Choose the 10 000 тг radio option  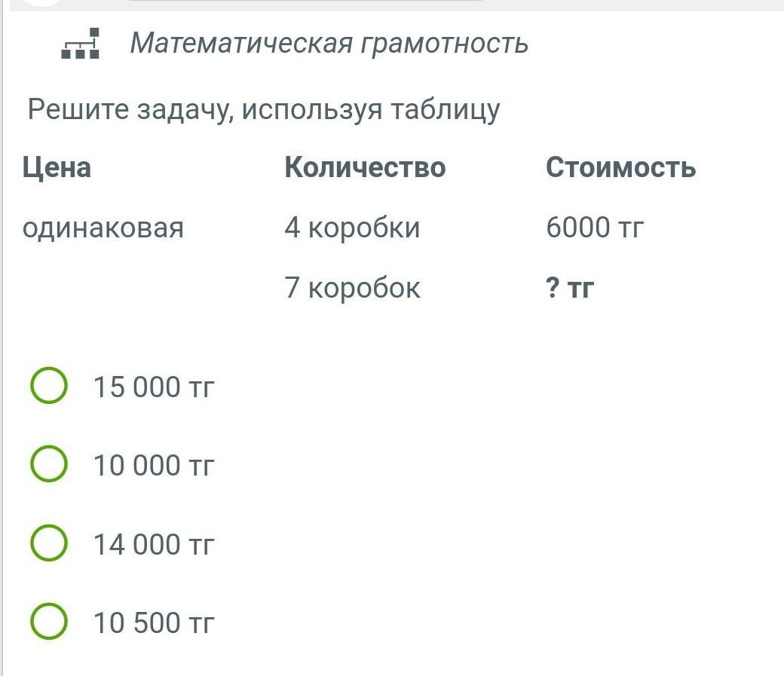point(49,464)
